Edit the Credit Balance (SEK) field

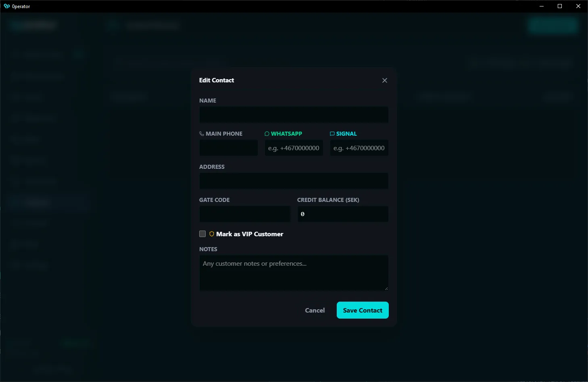343,214
